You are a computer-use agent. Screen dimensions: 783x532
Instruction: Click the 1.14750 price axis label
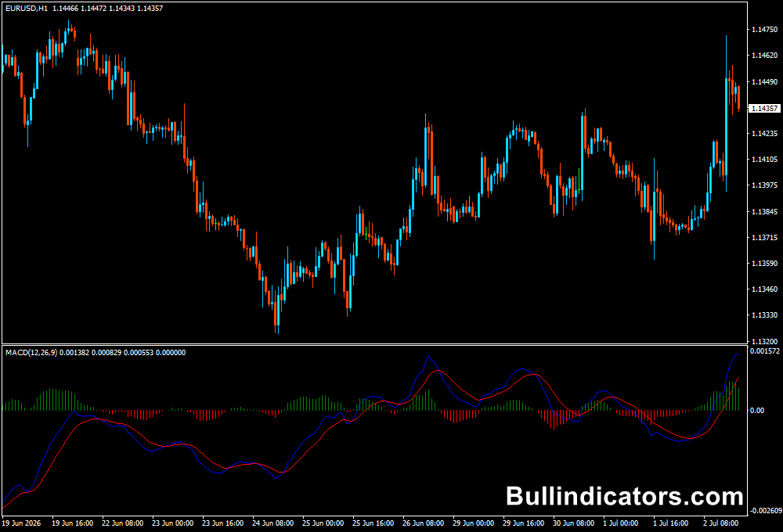pyautogui.click(x=764, y=30)
